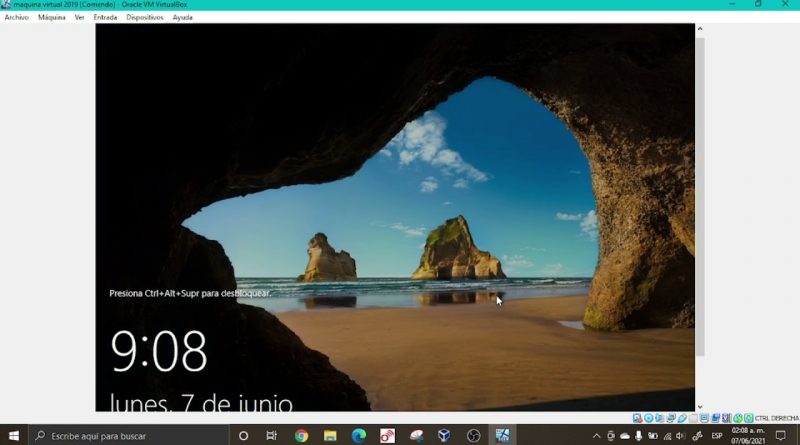800x445 pixels.
Task: Click the VM window scroll up arrow
Action: click(x=700, y=29)
